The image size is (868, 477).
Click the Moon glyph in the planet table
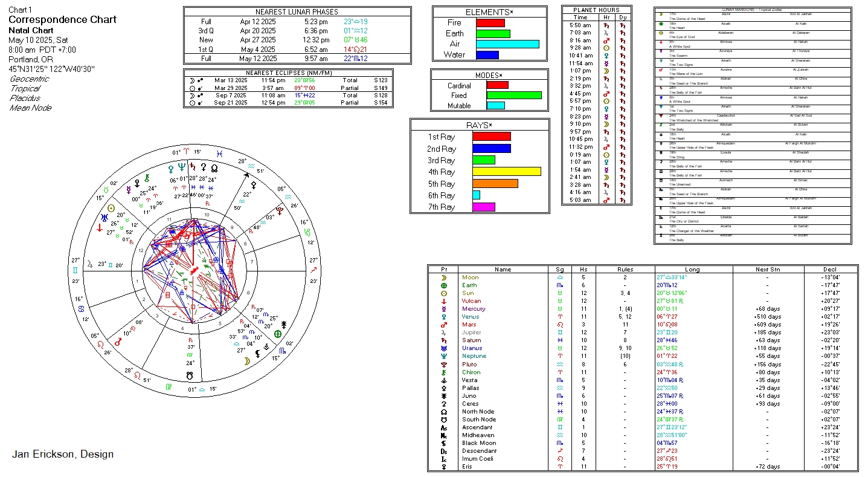(444, 277)
